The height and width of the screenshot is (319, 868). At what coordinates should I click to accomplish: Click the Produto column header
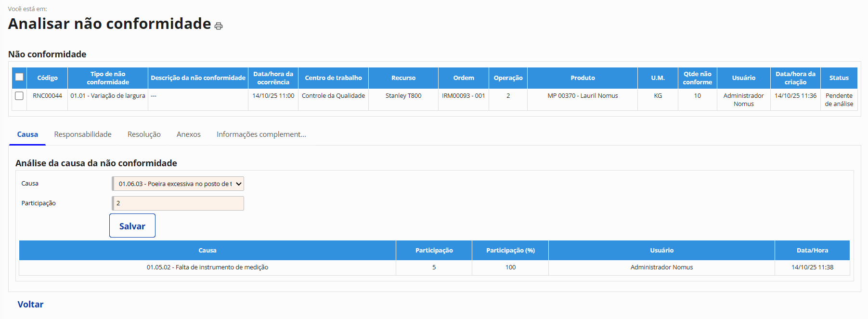583,78
